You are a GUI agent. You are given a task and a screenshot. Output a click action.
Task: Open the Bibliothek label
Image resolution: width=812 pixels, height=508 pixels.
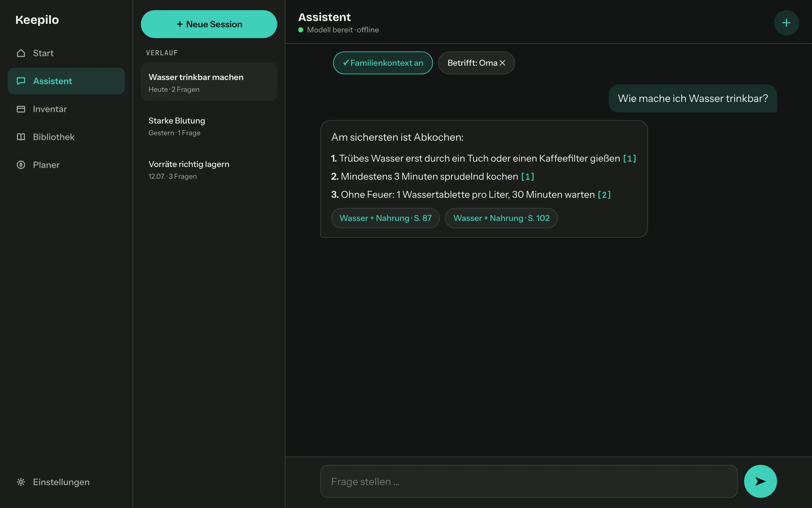tap(54, 137)
